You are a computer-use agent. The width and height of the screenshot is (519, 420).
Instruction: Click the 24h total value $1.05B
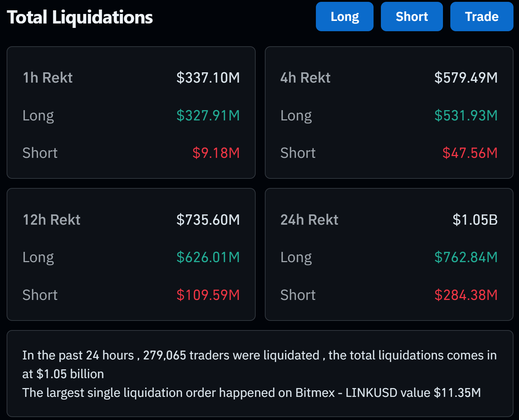(x=475, y=220)
